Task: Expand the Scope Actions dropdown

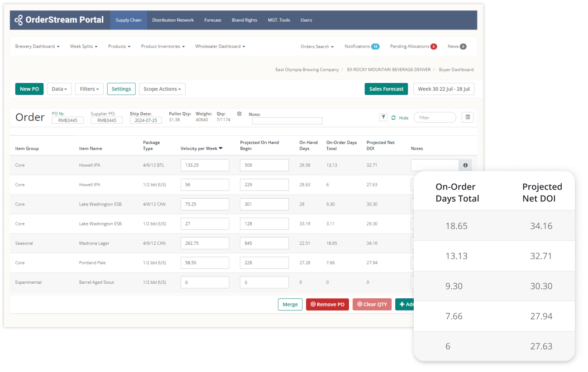Action: coord(162,89)
